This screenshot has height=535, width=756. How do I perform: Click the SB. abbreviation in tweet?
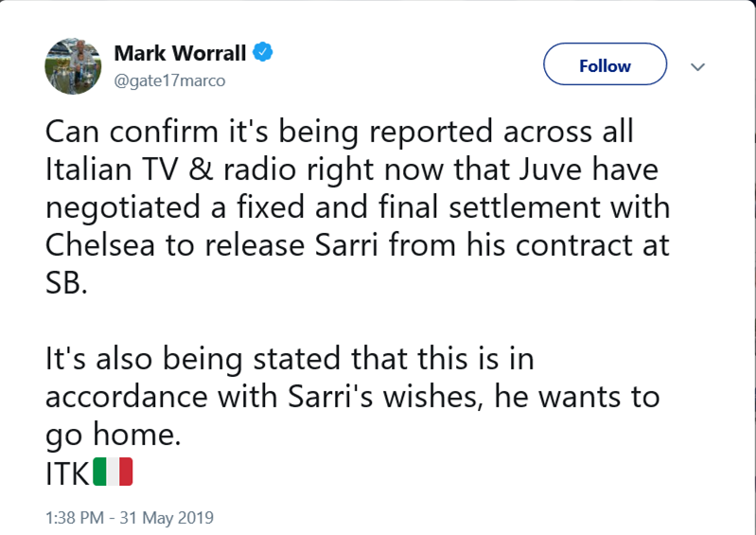click(66, 283)
